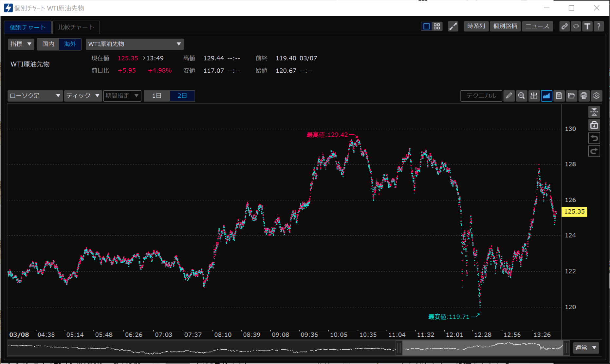Toggle the blue area chart button
610x364 pixels.
coord(546,96)
